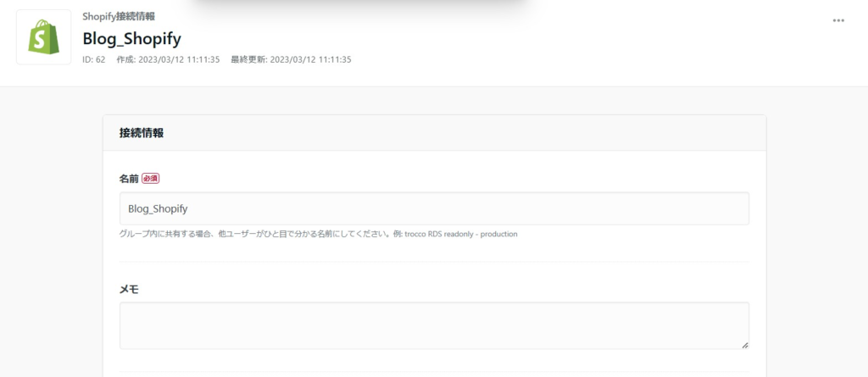Click the Shopify bag logo icon

43,37
